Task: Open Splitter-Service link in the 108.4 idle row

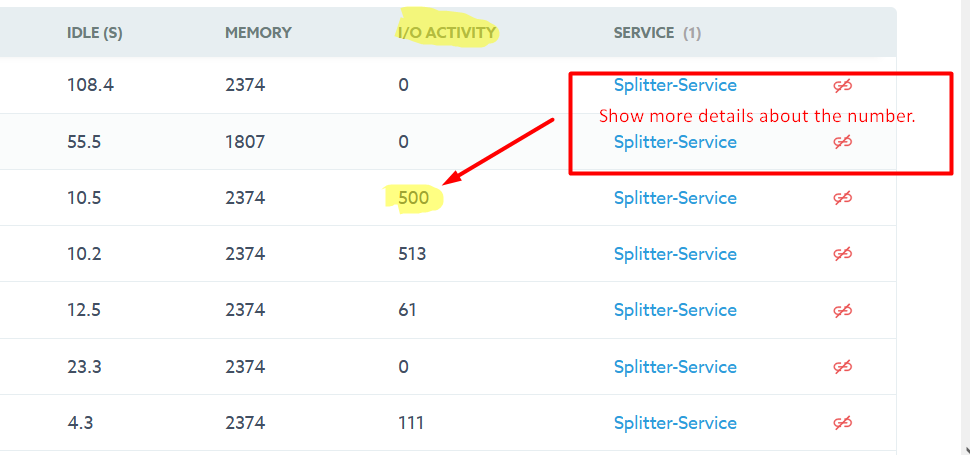Action: click(x=675, y=86)
